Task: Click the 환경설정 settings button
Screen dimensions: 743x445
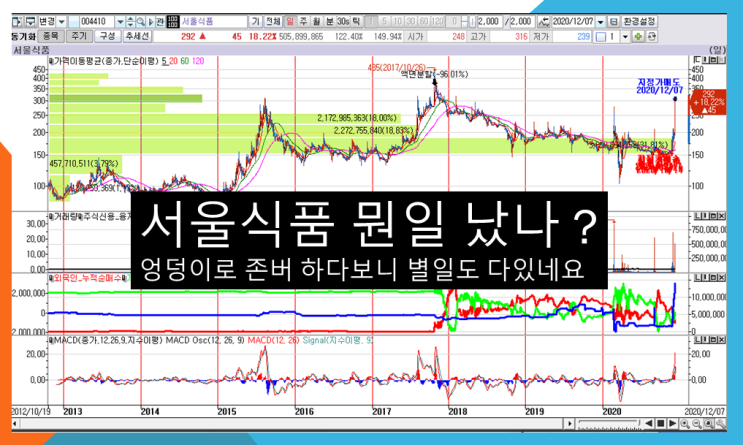Action: tap(639, 22)
